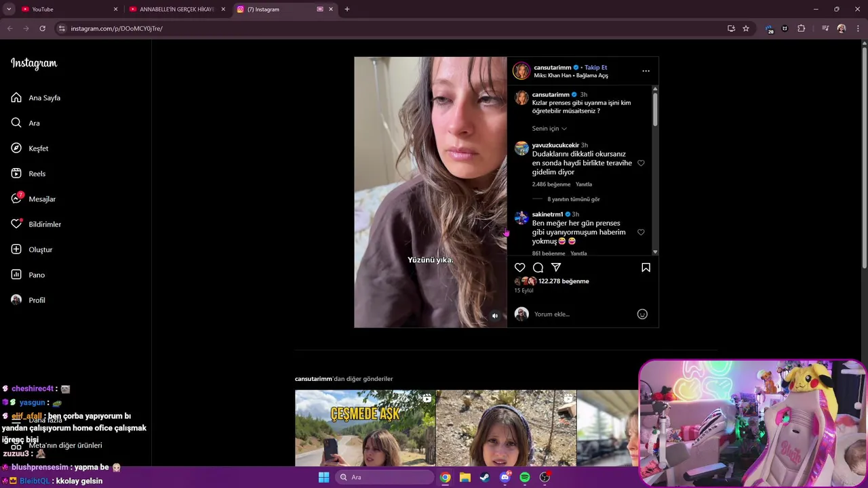This screenshot has width=868, height=488.
Task: View site information icon in address bar
Action: point(62,28)
